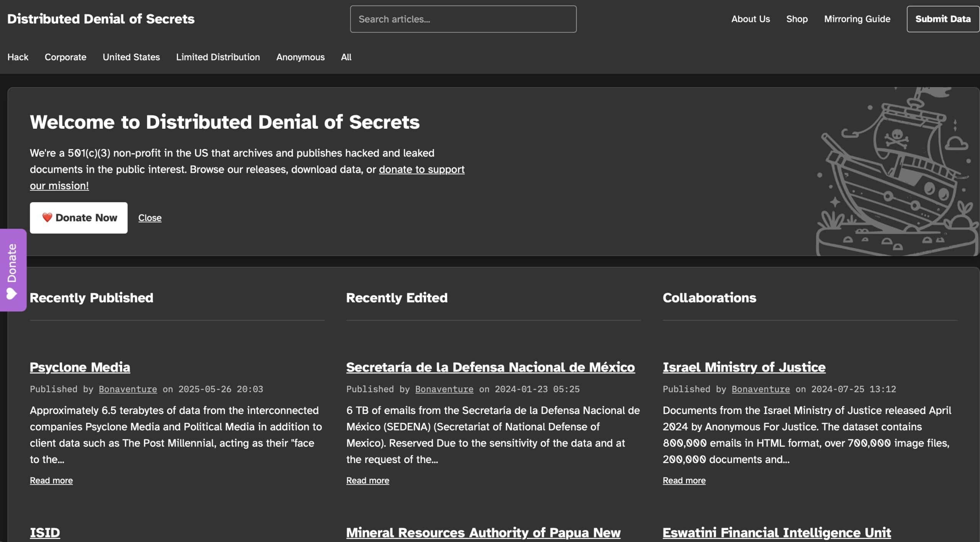The image size is (980, 542).
Task: Read more about Israel Ministry of Justice
Action: pos(684,480)
